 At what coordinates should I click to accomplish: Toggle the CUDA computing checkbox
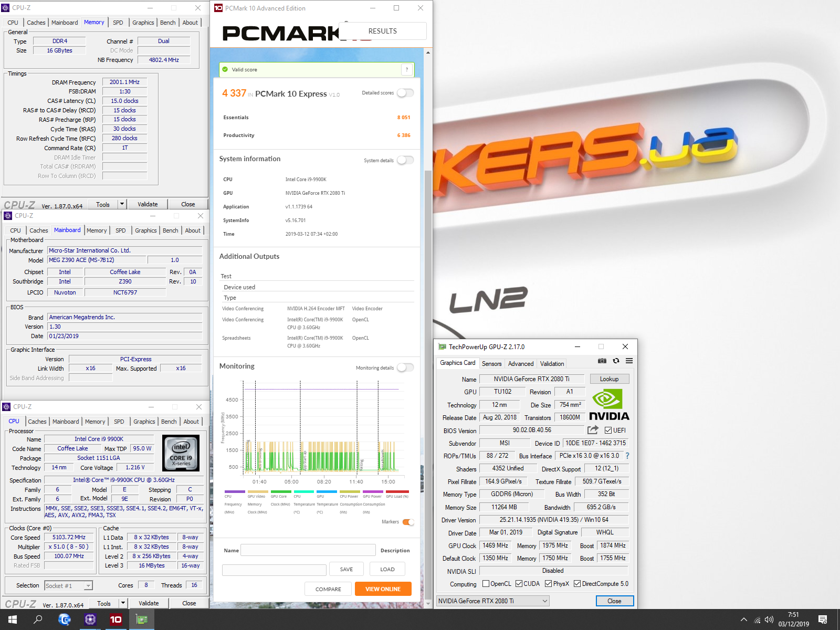tap(519, 584)
